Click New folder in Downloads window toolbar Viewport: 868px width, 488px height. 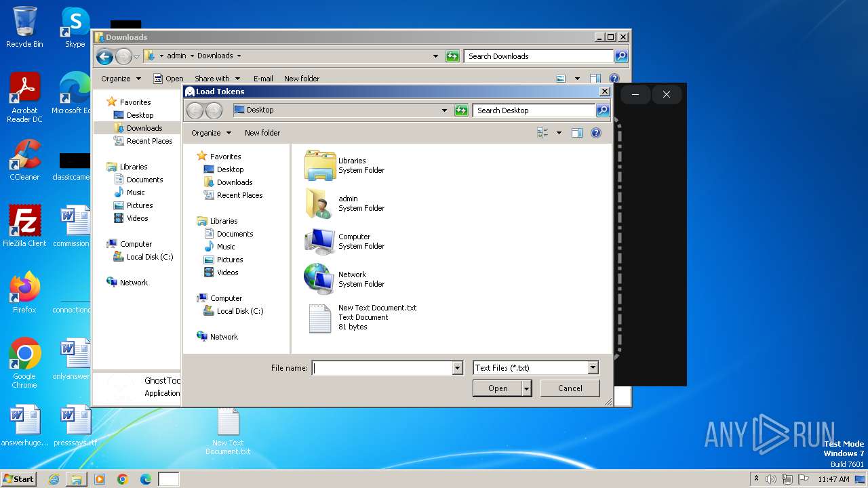click(302, 79)
